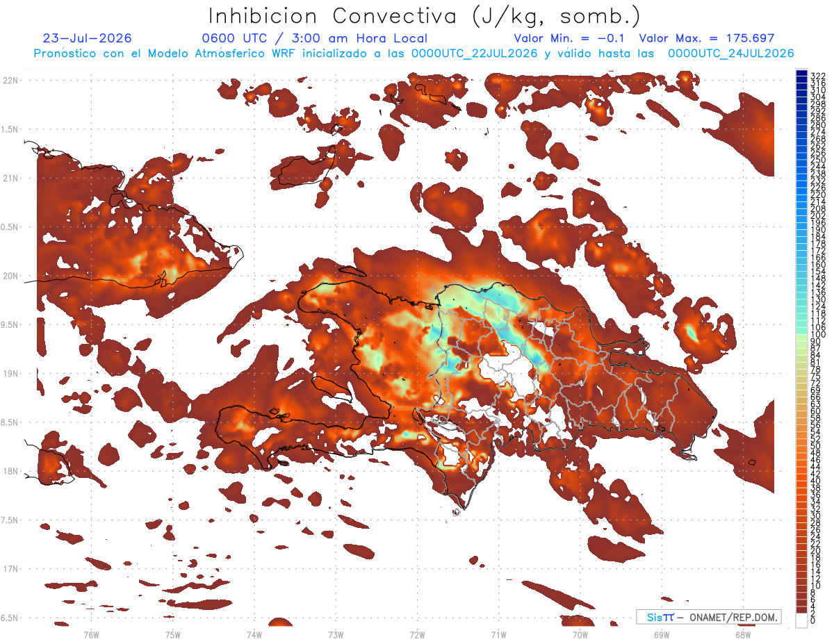
Task: Click the "72W" longitude label
Action: click(417, 634)
